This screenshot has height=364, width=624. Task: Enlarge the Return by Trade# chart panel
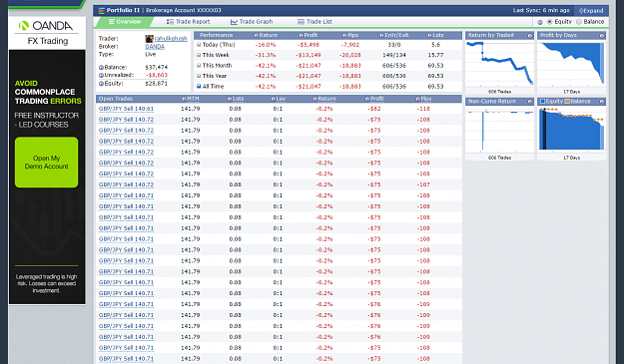530,36
